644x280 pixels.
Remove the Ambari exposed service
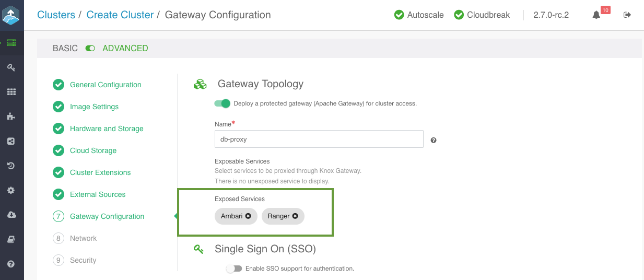coord(248,216)
